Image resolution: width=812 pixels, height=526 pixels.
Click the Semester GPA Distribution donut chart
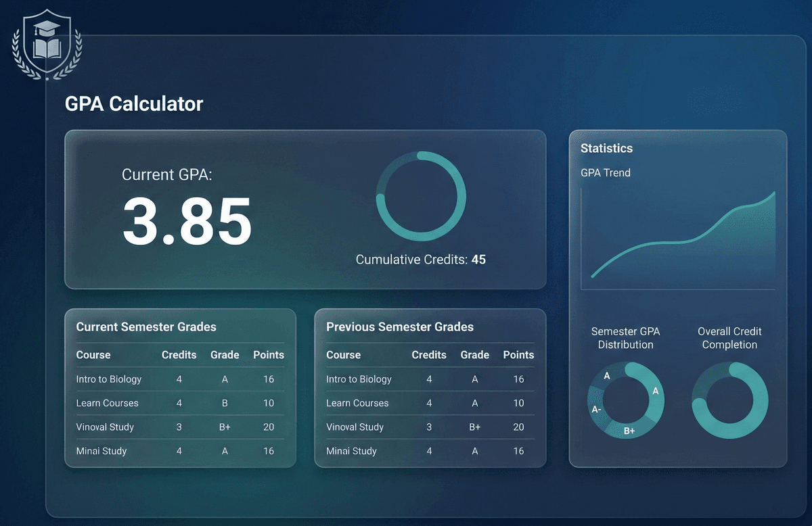tap(625, 400)
